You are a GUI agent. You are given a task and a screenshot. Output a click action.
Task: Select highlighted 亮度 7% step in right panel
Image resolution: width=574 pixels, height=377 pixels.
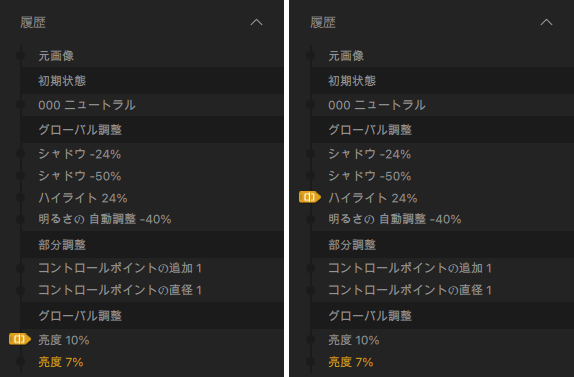(351, 362)
